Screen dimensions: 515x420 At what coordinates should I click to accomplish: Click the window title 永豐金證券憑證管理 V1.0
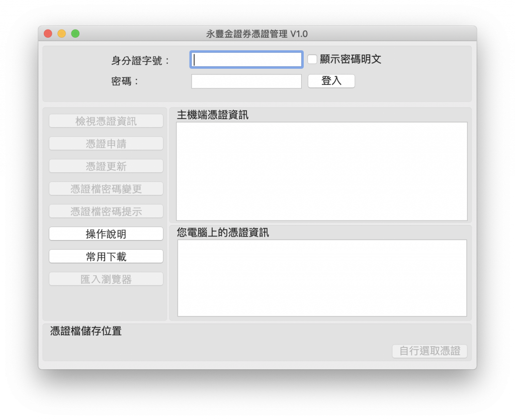(x=257, y=34)
